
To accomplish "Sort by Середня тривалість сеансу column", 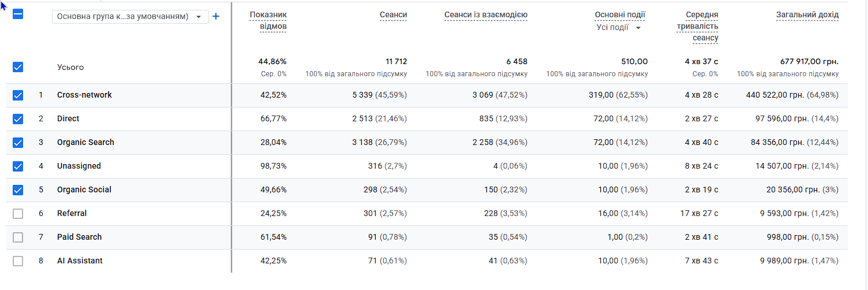I will 697,26.
